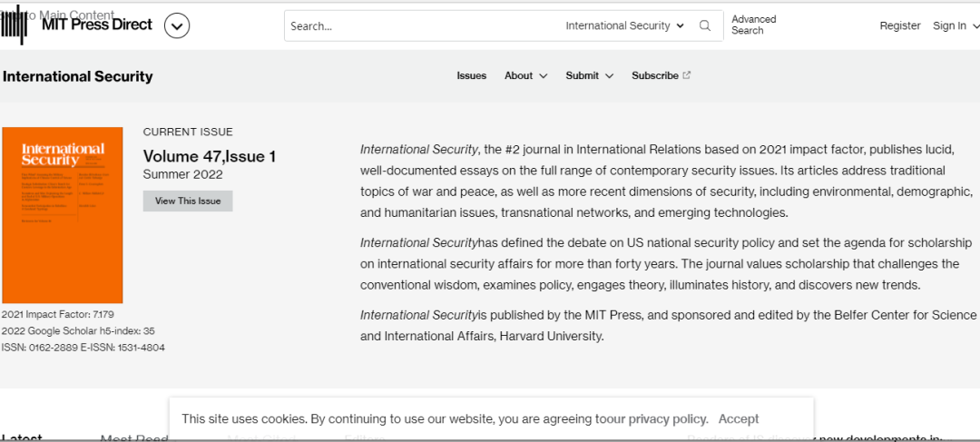Expand the Submit menu
This screenshot has width=980, height=442.
click(x=589, y=75)
